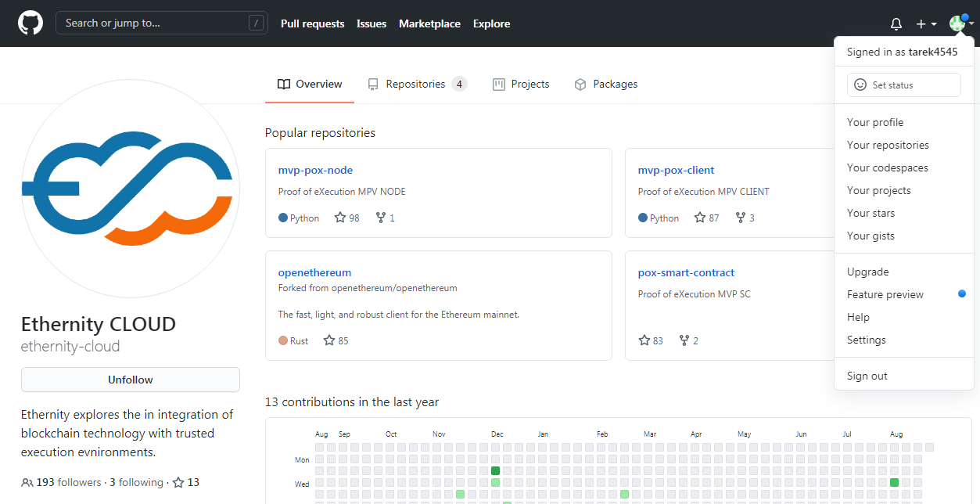This screenshot has height=504, width=980.
Task: Click the followers people icon
Action: (x=27, y=482)
